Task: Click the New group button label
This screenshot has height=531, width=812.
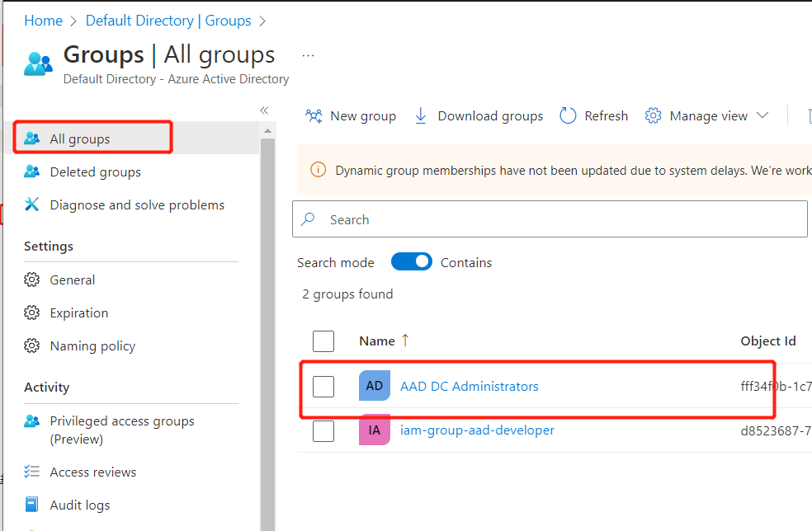Action: (363, 116)
